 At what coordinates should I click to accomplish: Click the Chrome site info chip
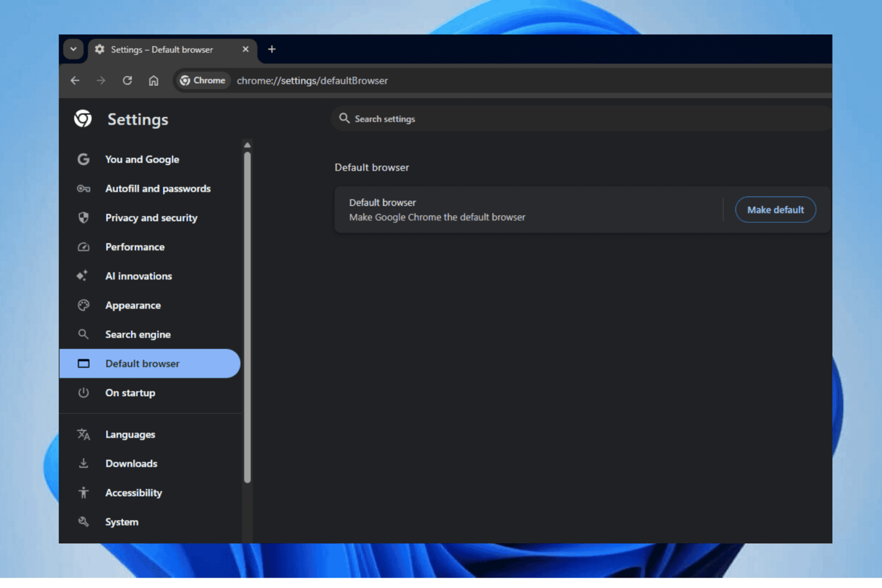[x=202, y=80]
